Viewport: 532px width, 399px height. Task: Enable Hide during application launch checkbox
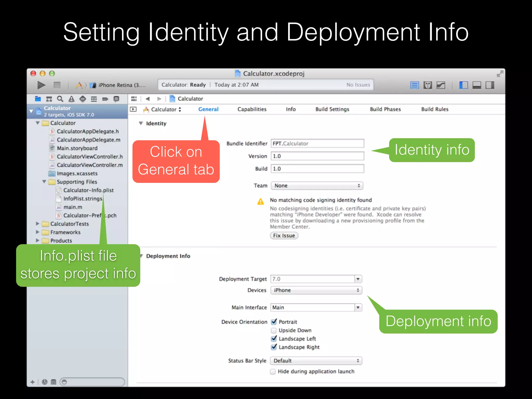pyautogui.click(x=273, y=372)
